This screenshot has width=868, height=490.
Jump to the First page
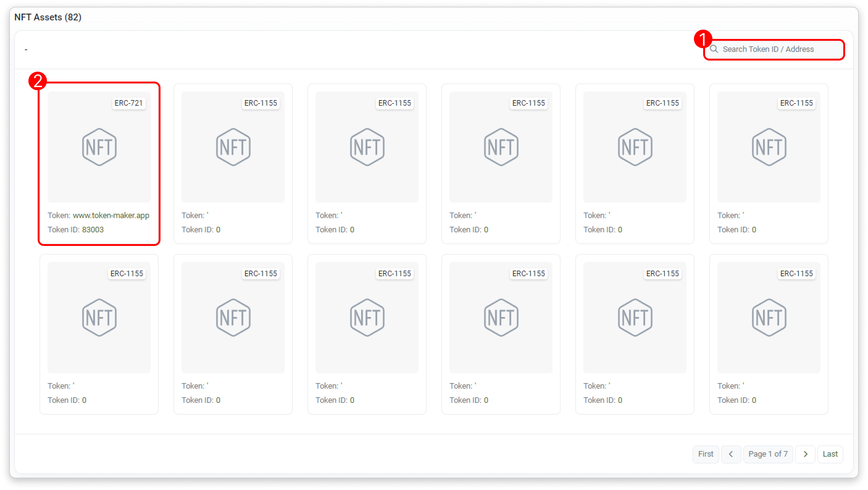pos(706,454)
